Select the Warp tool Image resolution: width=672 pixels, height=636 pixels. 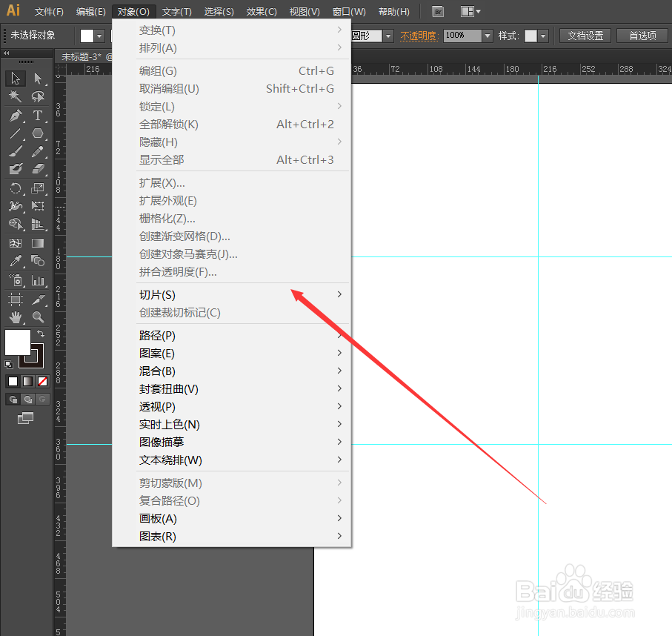coord(16,206)
